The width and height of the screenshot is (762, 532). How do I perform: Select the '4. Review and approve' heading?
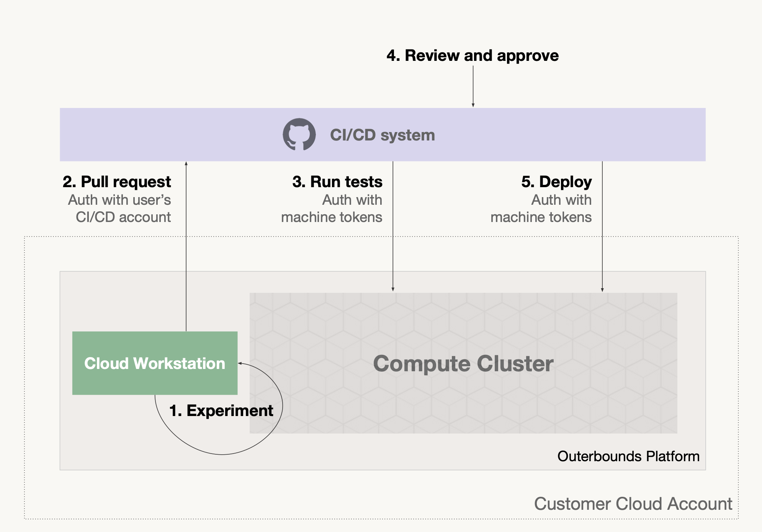(x=473, y=55)
